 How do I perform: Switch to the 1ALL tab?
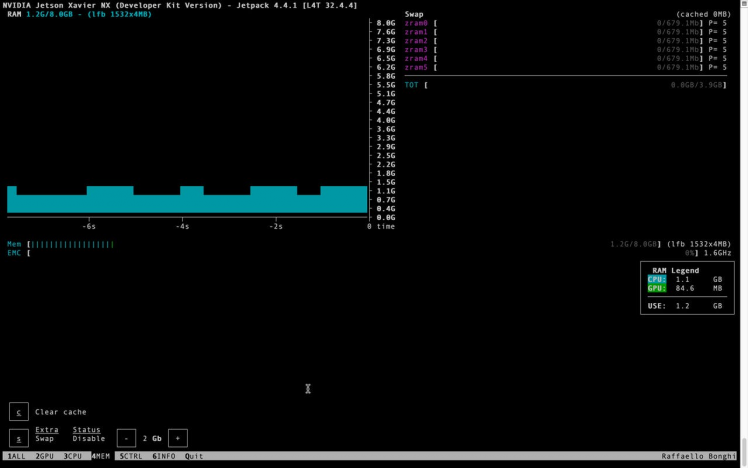(14, 456)
